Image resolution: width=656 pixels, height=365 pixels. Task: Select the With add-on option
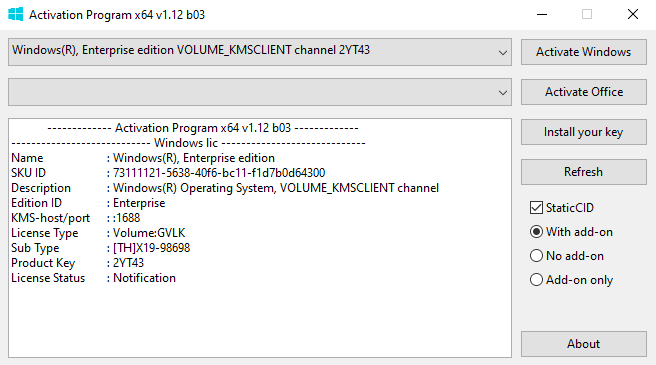[536, 231]
